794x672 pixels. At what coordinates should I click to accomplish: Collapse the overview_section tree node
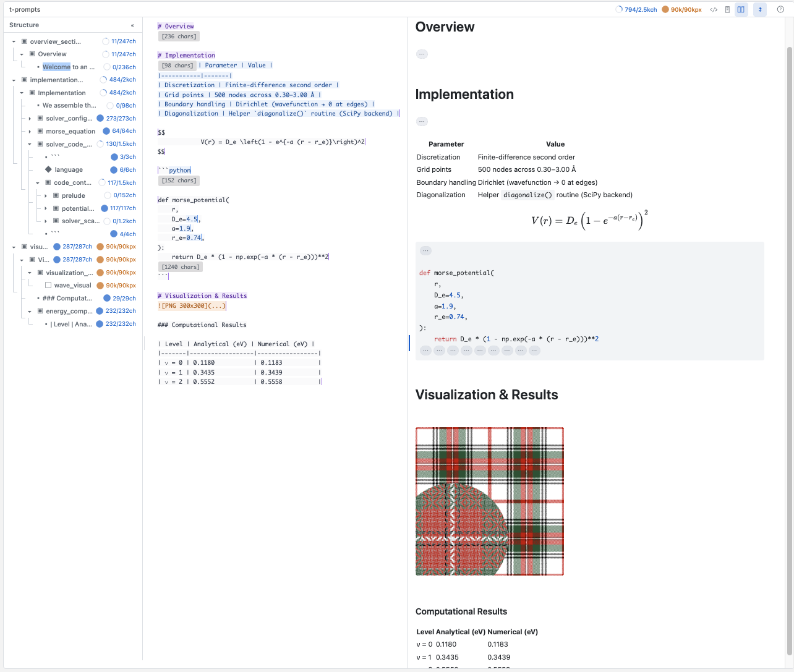[x=14, y=41]
